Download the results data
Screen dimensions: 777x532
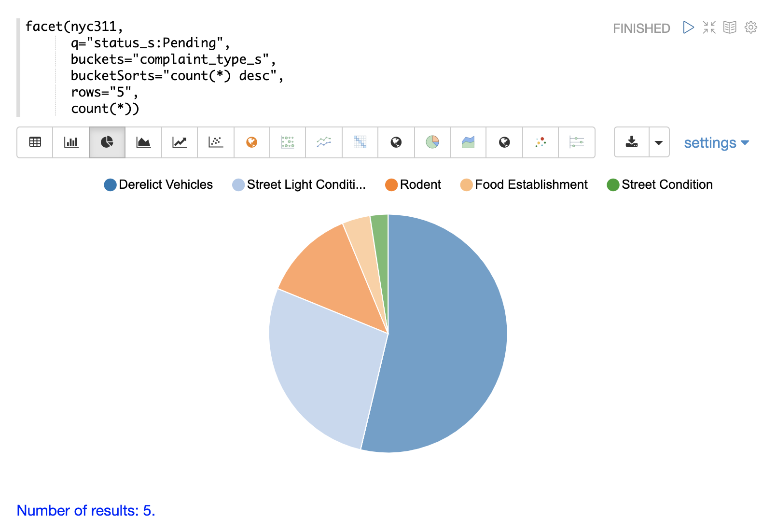632,142
